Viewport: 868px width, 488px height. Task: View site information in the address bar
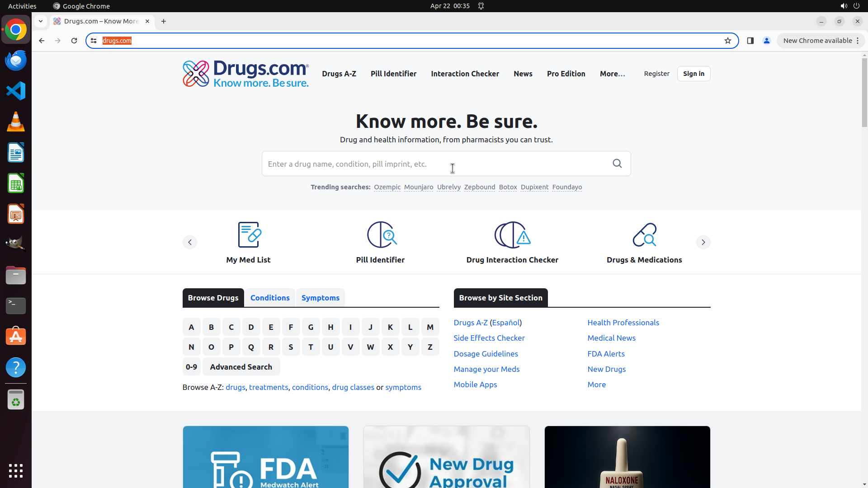(x=94, y=41)
